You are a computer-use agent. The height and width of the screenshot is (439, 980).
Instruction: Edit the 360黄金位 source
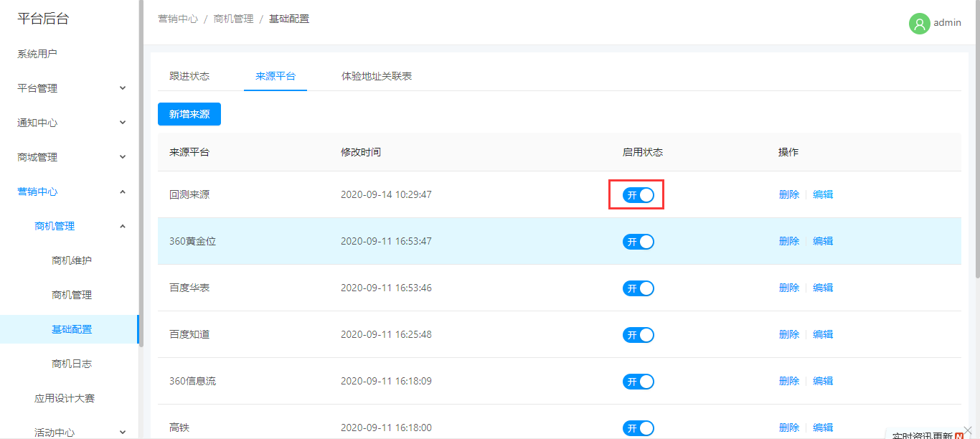click(823, 241)
